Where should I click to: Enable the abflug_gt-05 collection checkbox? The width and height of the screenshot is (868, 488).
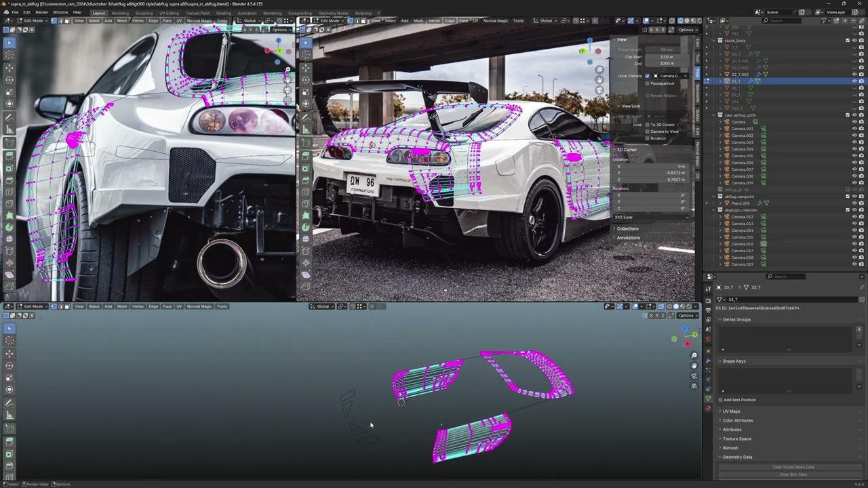pyautogui.click(x=848, y=190)
